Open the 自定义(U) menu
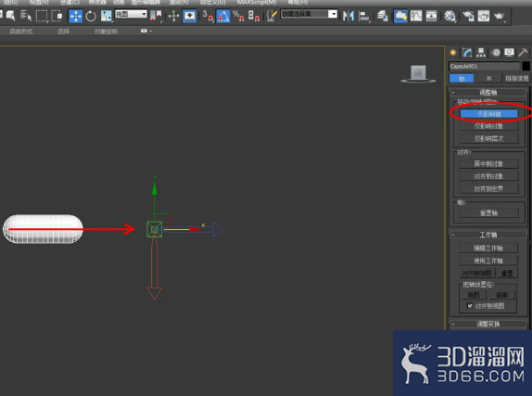Viewport: 532px width, 396px height. [213, 3]
